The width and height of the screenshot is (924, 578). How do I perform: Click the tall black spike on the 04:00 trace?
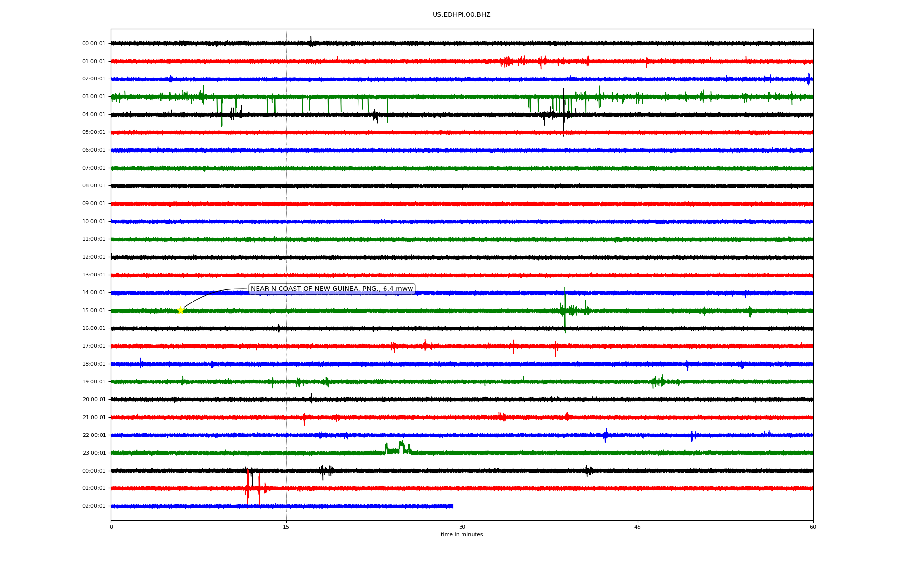[564, 112]
